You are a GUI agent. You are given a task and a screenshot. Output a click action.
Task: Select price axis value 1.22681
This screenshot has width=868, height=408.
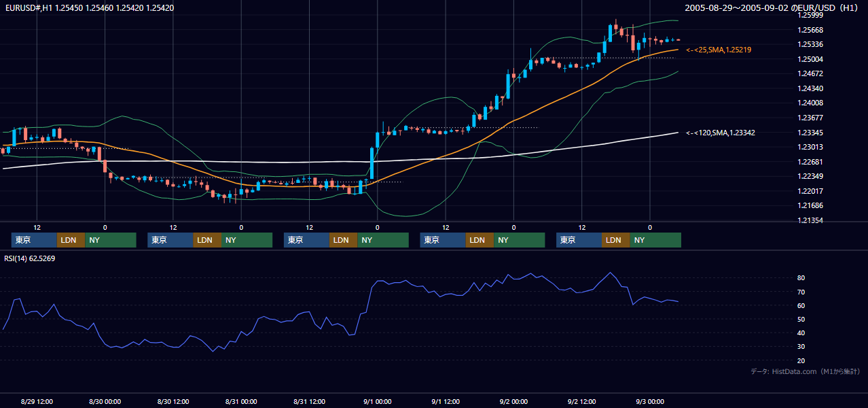(810, 162)
